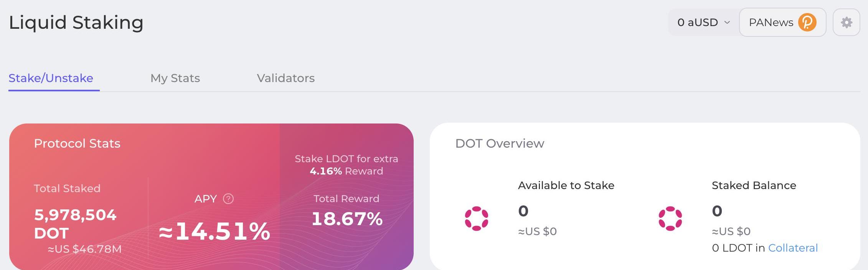This screenshot has height=270, width=868.
Task: Click the Liquid Staking page title
Action: click(76, 22)
